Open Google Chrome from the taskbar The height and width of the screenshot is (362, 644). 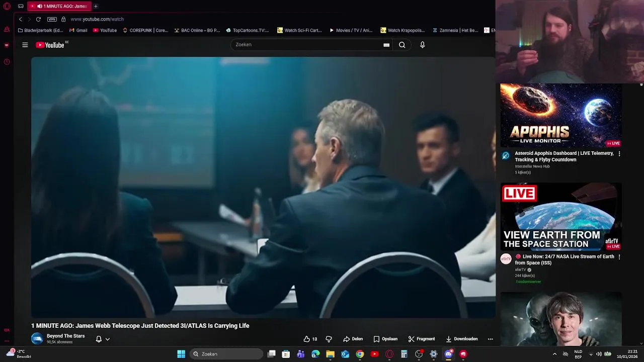click(x=360, y=354)
